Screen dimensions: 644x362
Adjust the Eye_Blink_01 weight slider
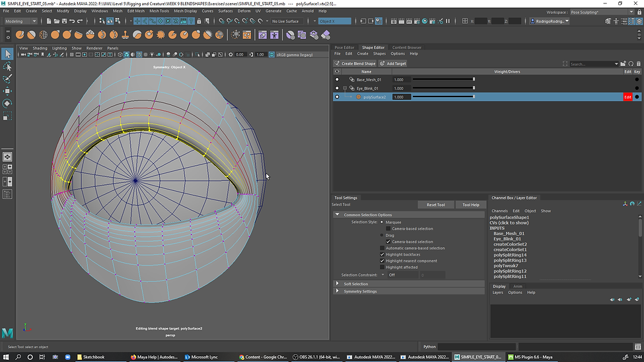coord(444,88)
